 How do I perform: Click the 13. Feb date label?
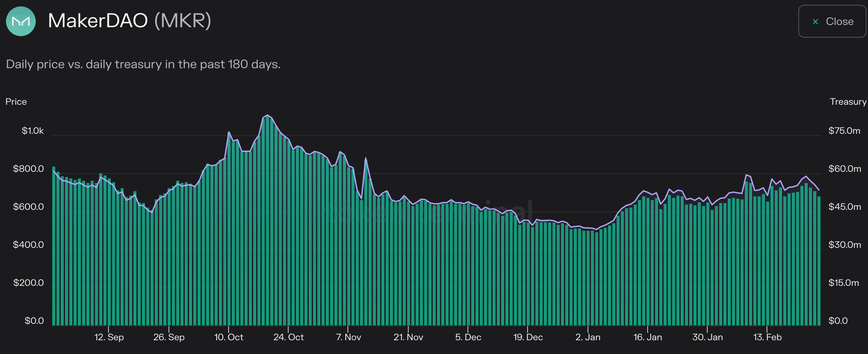point(767,337)
